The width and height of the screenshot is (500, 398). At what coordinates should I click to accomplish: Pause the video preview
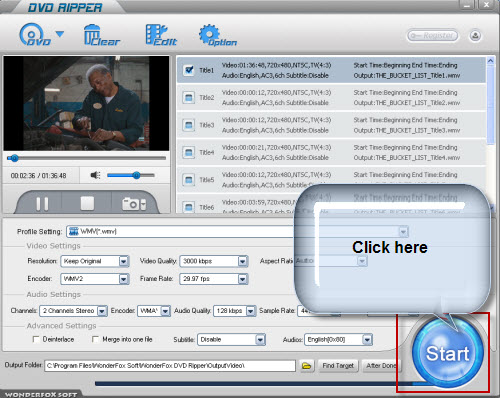(x=42, y=204)
